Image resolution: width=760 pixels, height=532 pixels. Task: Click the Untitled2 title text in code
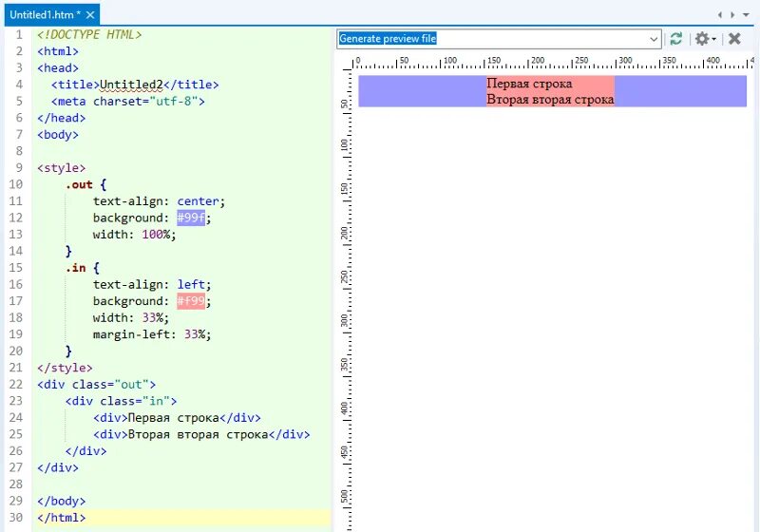point(131,85)
